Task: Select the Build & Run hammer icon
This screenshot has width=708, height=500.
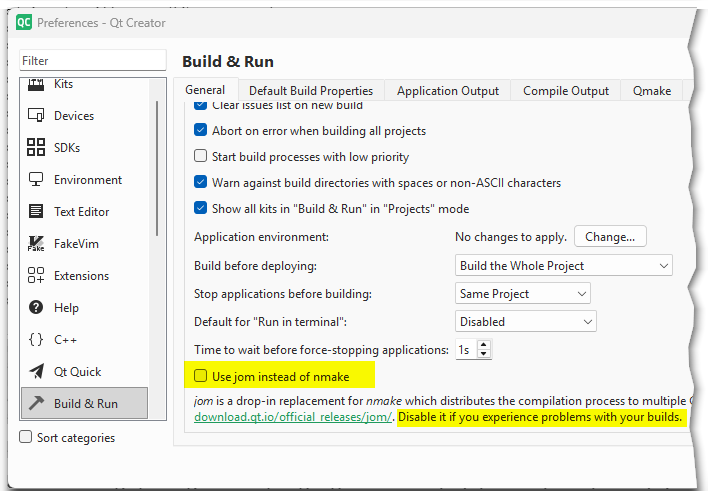Action: [x=36, y=404]
